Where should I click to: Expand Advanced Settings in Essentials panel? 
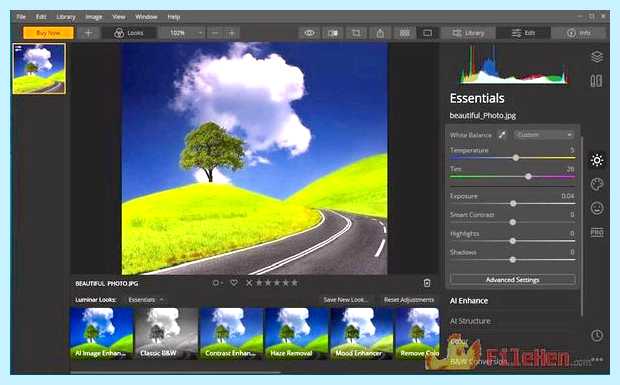pyautogui.click(x=512, y=280)
